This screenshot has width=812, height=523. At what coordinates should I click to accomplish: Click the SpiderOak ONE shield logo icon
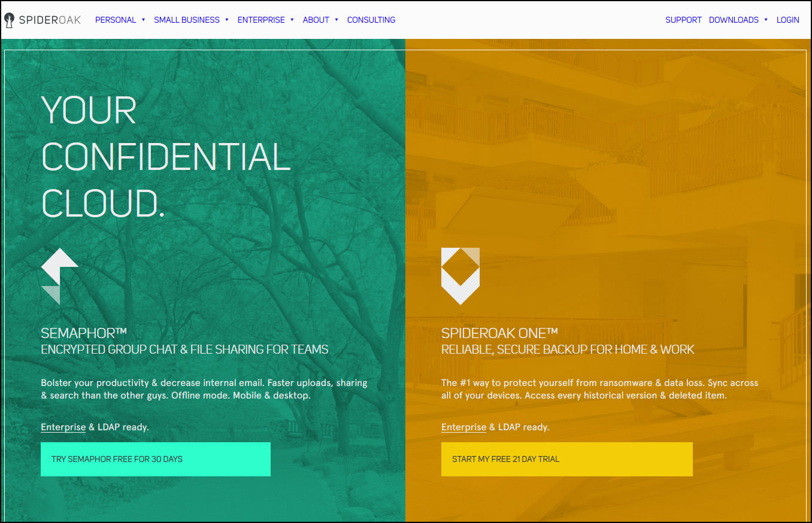pos(460,276)
